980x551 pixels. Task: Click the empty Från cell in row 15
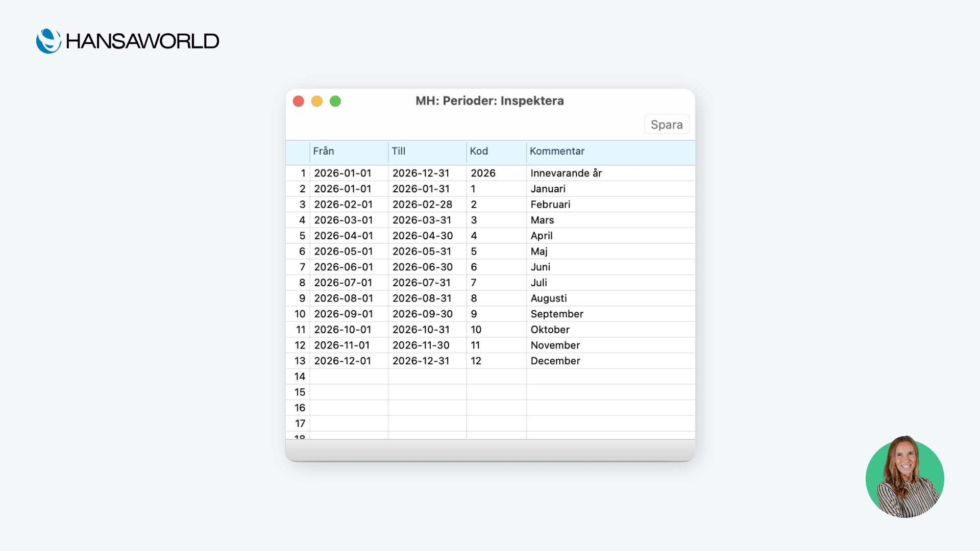(349, 392)
